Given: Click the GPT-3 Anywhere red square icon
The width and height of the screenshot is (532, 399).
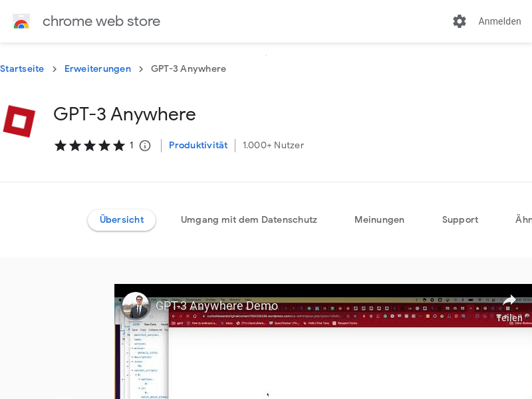Looking at the screenshot, I should tap(19, 121).
